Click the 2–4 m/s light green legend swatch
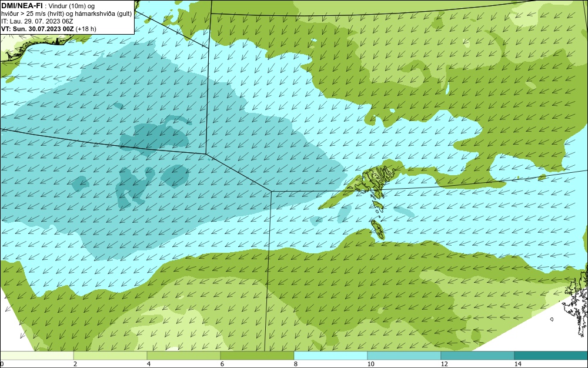The width and height of the screenshot is (588, 368). [x=111, y=356]
